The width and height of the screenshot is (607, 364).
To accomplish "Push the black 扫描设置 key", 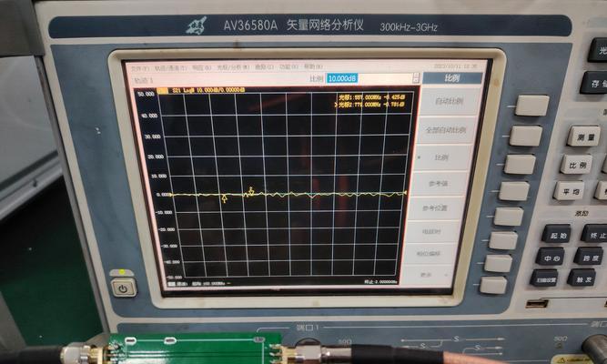I will (x=544, y=278).
